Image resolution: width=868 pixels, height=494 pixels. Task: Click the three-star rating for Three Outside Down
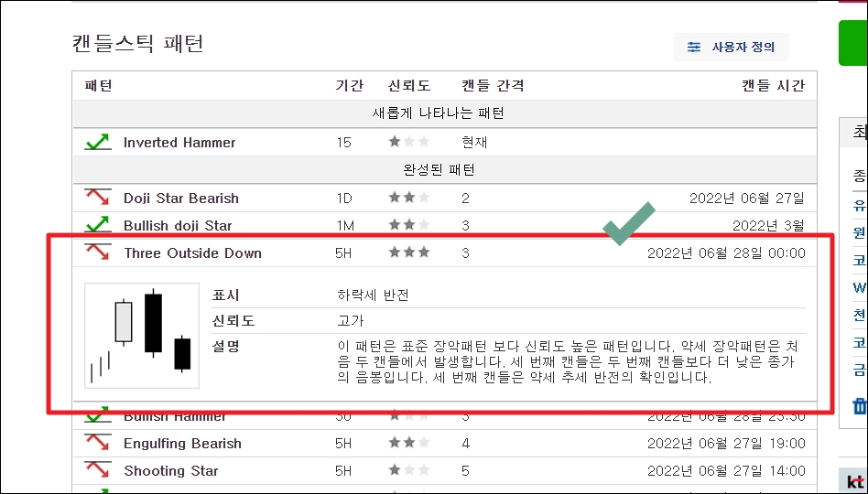(409, 252)
